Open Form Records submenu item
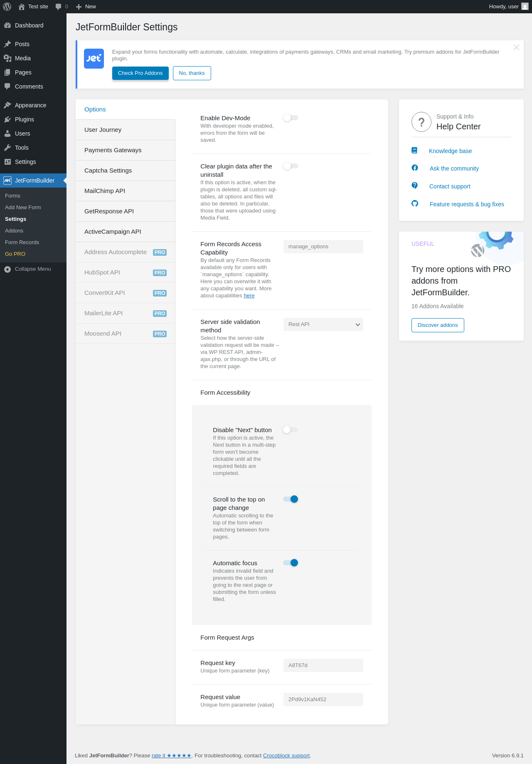This screenshot has width=532, height=764. (22, 242)
